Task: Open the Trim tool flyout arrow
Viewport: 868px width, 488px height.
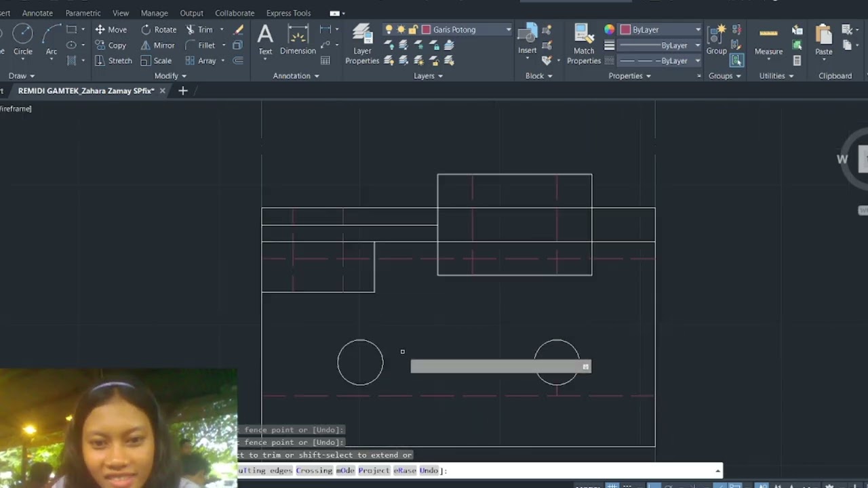Action: point(221,30)
